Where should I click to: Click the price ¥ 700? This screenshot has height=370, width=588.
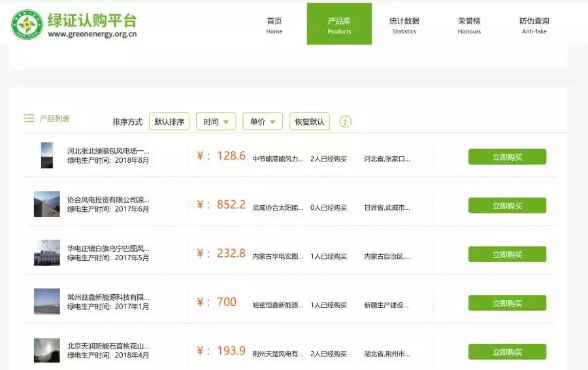[x=216, y=302]
